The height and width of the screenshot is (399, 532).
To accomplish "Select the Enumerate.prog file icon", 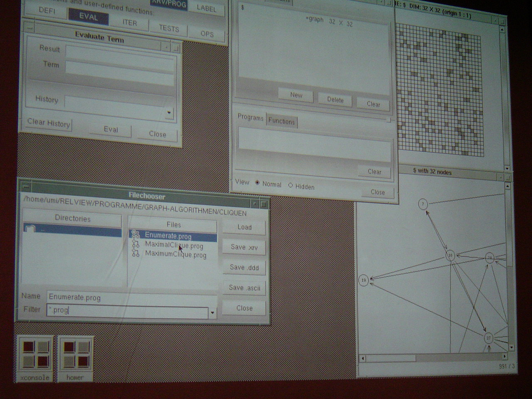I will coord(135,235).
